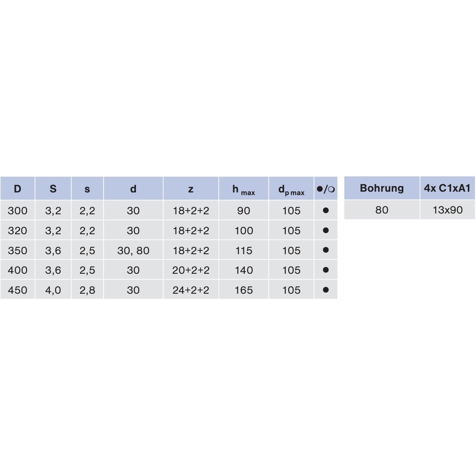Click the filled dot in the 400 row
This screenshot has width=476, height=476.
(x=326, y=270)
